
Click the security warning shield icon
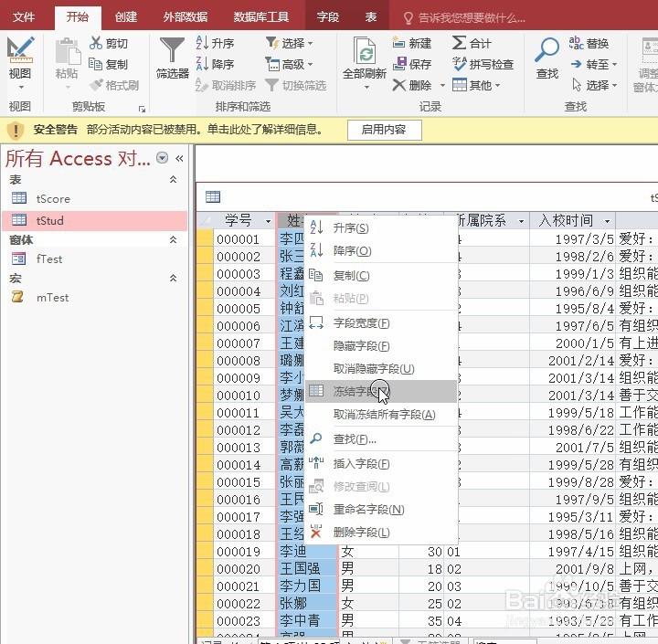click(x=16, y=130)
